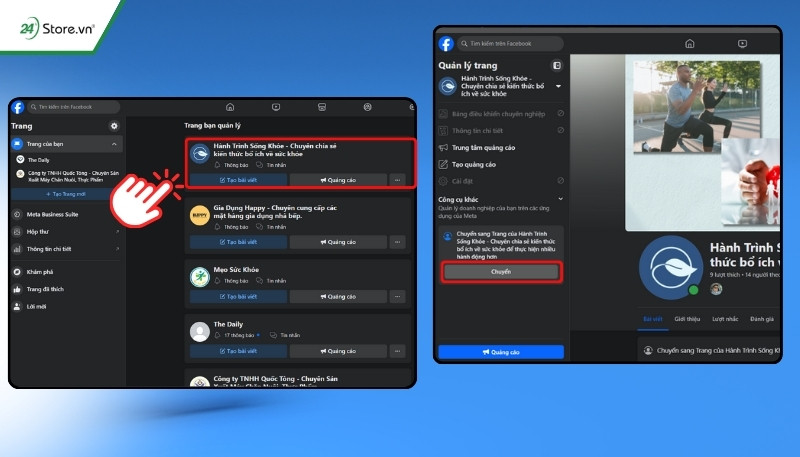Open more options for Mẹo Sức Khỏe page
This screenshot has height=457, width=800.
pyautogui.click(x=397, y=296)
